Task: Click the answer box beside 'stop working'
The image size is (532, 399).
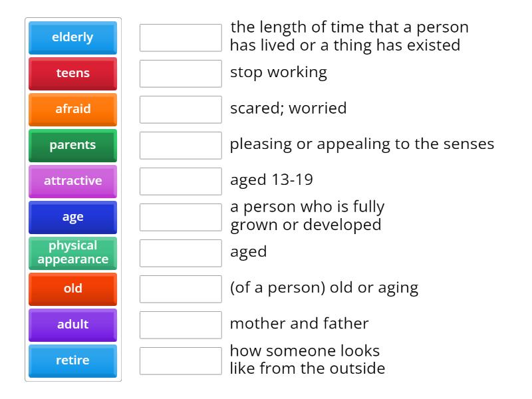Action: [x=180, y=73]
